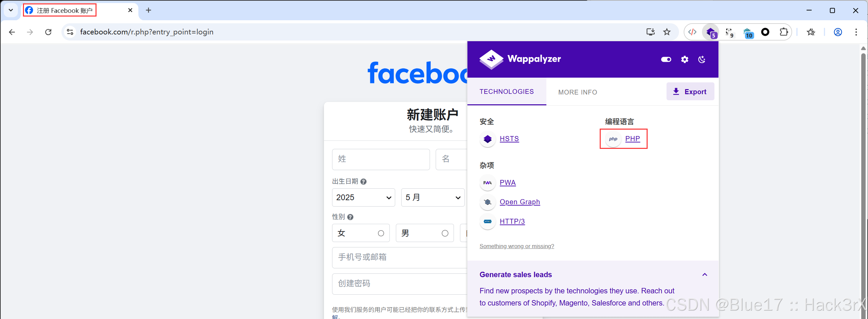Install app icon in address bar

[x=650, y=32]
